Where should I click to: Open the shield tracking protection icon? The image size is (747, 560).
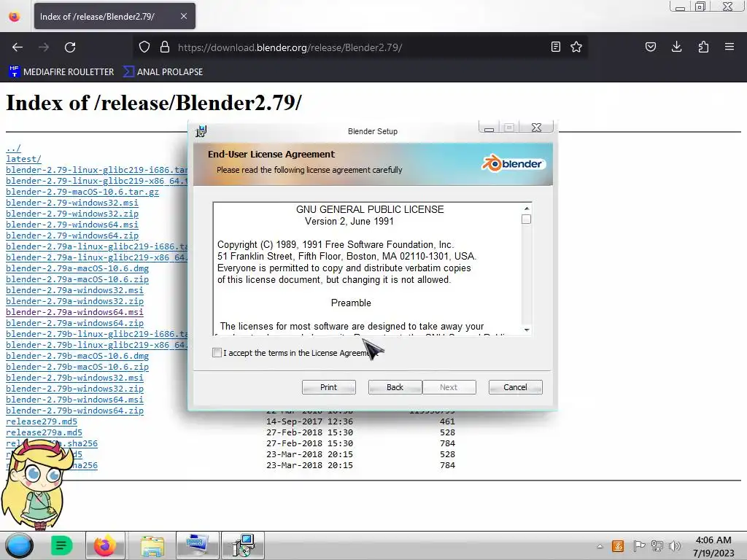tap(144, 47)
